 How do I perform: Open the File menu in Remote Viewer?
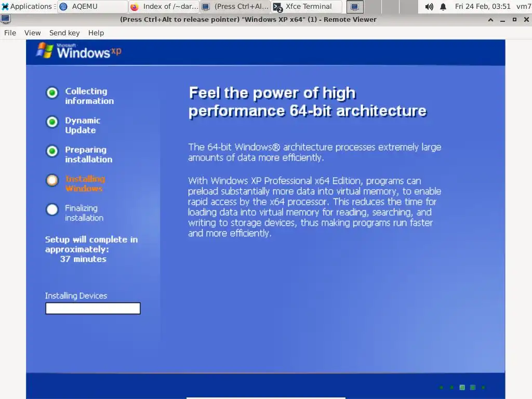[x=10, y=33]
